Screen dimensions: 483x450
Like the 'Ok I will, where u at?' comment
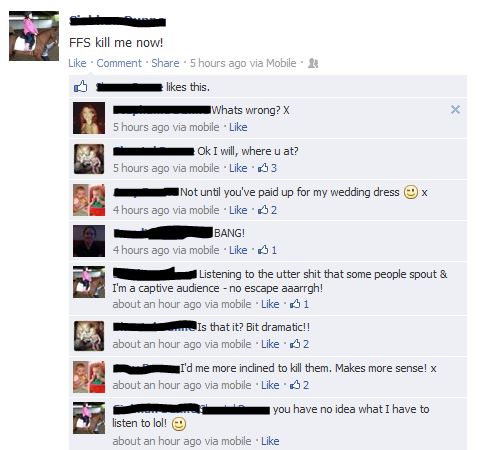[x=238, y=168]
